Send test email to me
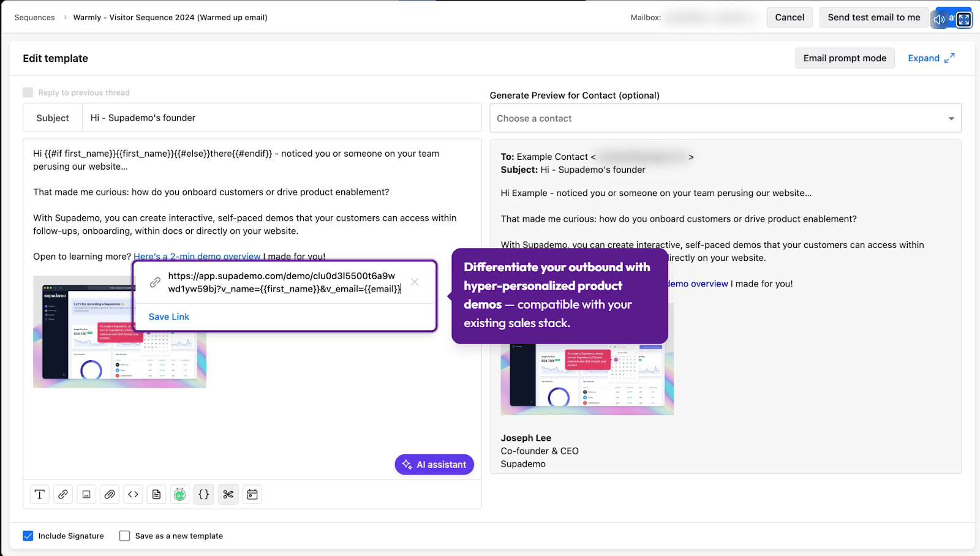This screenshot has width=980, height=556. click(x=874, y=17)
